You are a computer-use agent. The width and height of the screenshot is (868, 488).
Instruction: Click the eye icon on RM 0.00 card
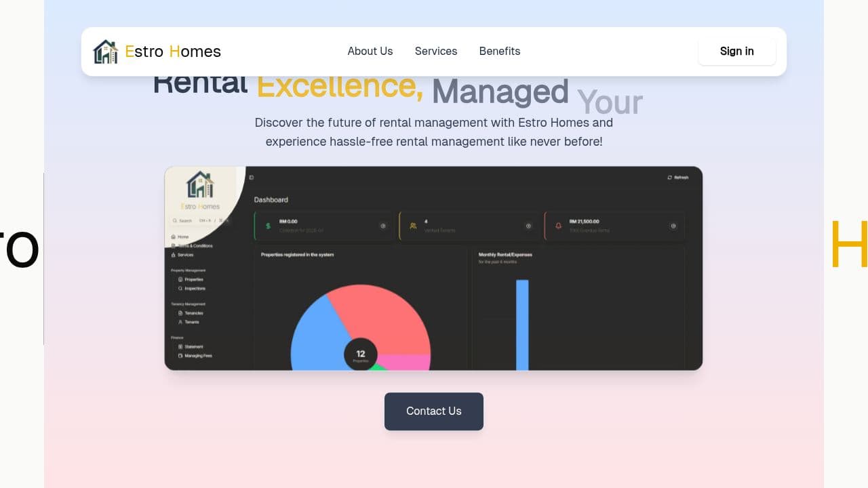coord(383,226)
